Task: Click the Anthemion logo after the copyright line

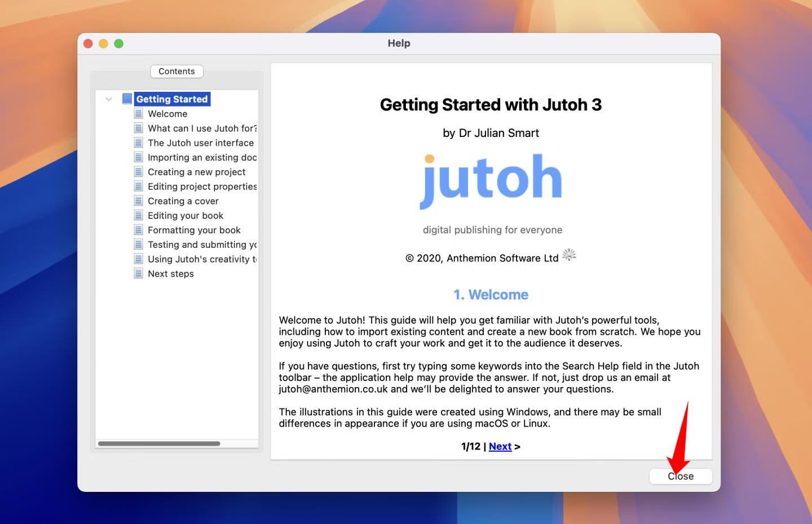Action: click(570, 255)
